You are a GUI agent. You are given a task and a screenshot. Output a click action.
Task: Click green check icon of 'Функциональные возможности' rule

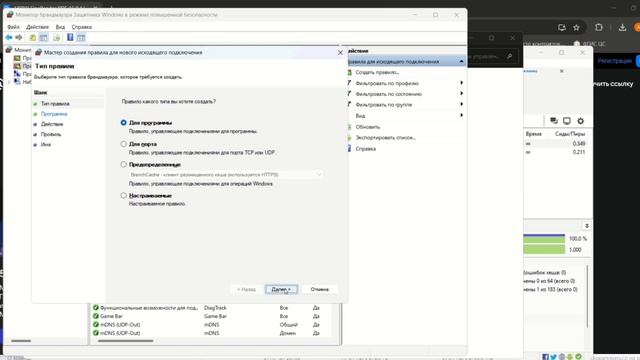click(x=96, y=307)
